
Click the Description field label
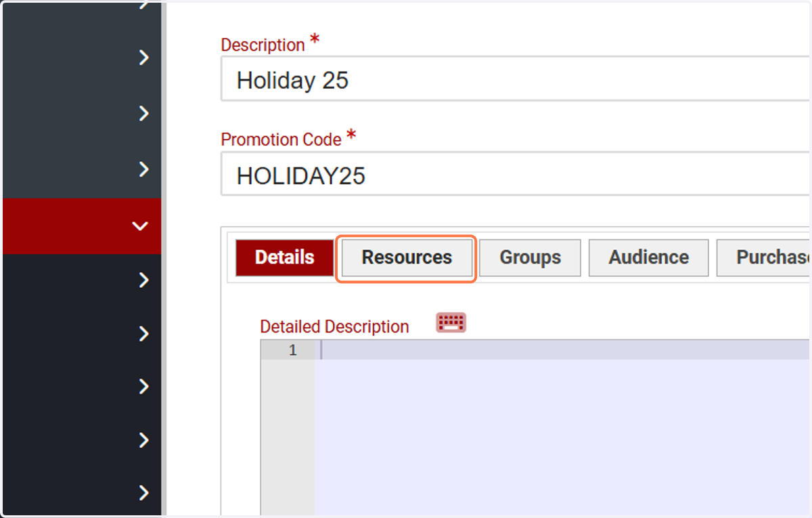click(x=263, y=45)
